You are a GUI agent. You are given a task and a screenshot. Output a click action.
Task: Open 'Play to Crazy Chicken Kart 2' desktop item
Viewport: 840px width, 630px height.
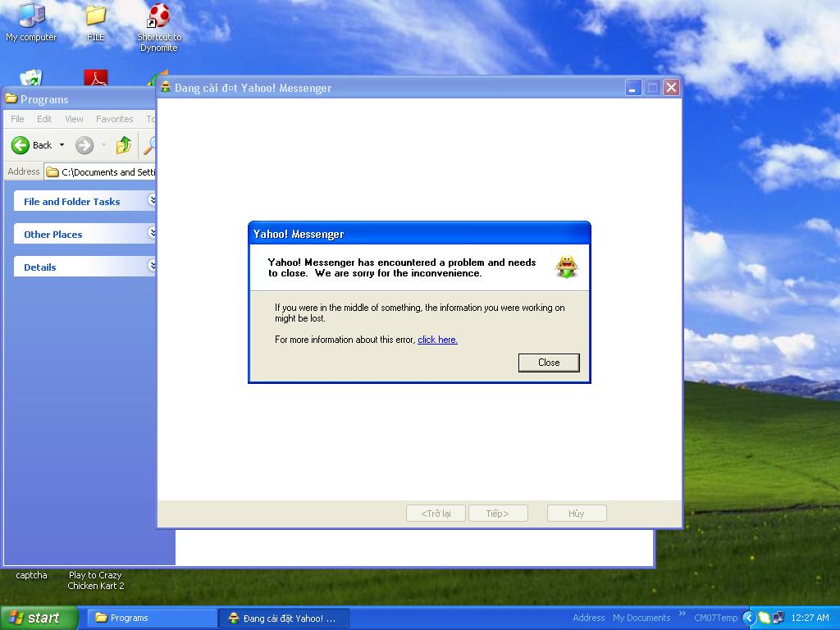(95, 580)
